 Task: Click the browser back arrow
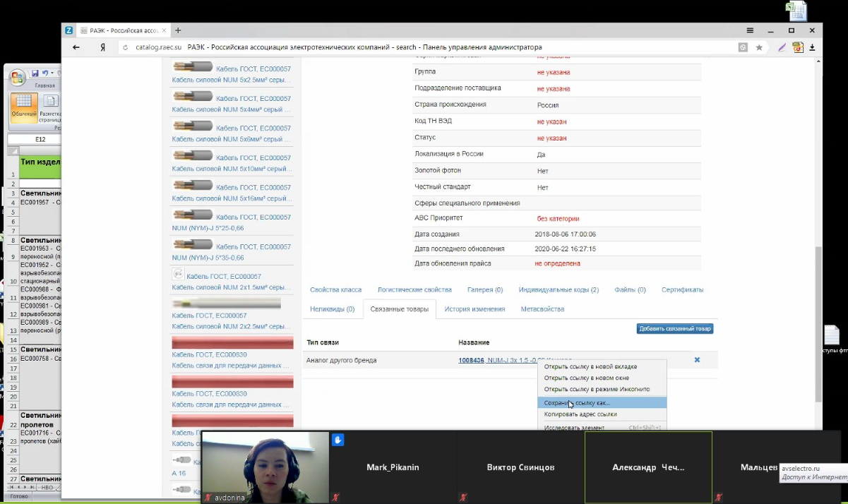coord(76,47)
